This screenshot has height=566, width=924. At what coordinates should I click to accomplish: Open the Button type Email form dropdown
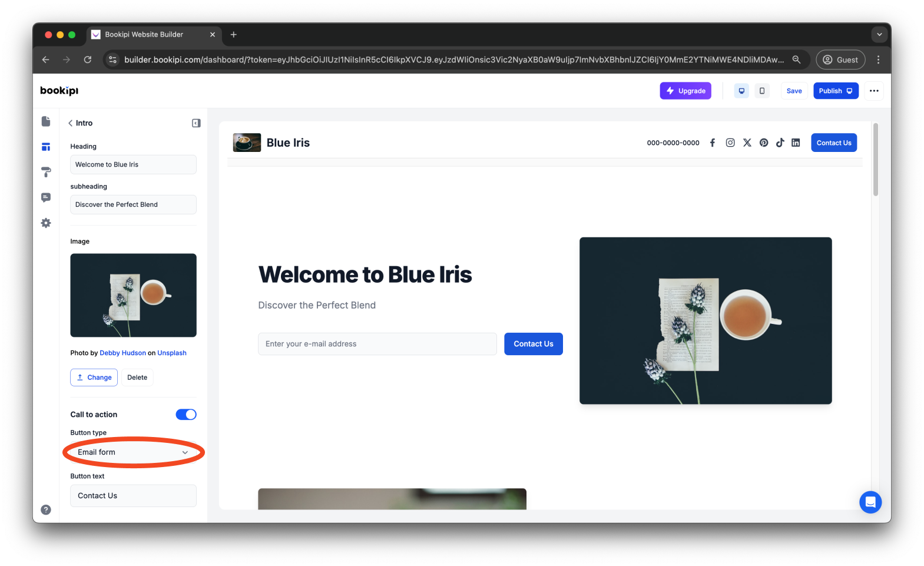(x=133, y=452)
